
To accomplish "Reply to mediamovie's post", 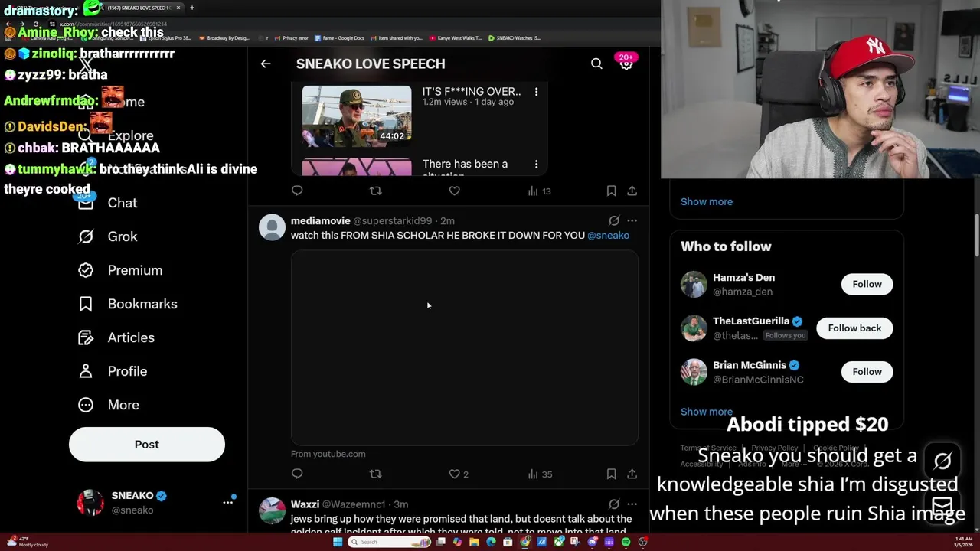I will (297, 474).
